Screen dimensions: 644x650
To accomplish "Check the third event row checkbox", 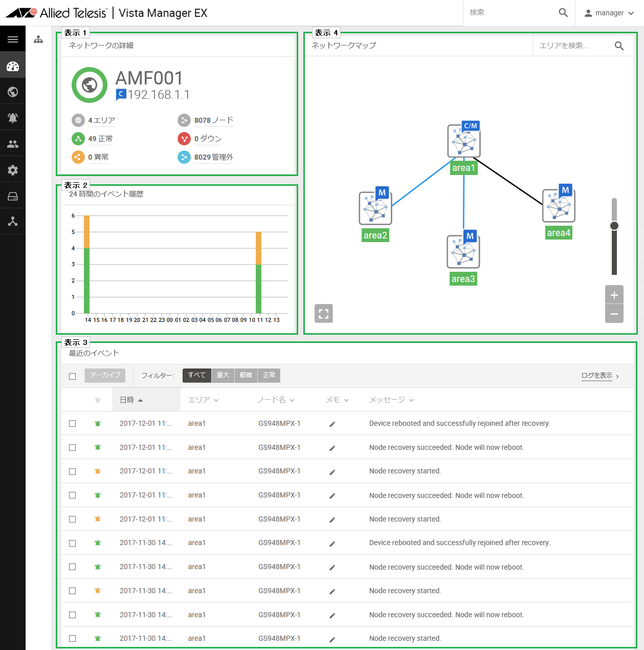I will click(72, 471).
